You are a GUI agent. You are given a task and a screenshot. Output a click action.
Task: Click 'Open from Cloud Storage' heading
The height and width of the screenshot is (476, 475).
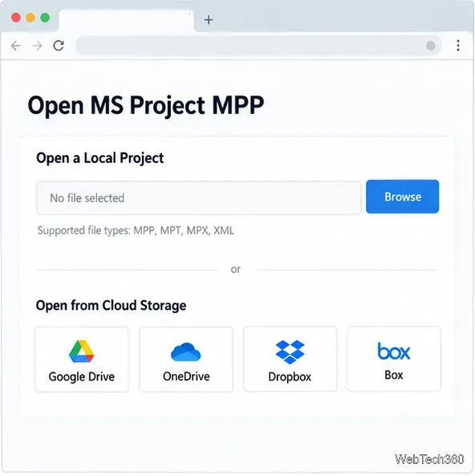point(111,305)
